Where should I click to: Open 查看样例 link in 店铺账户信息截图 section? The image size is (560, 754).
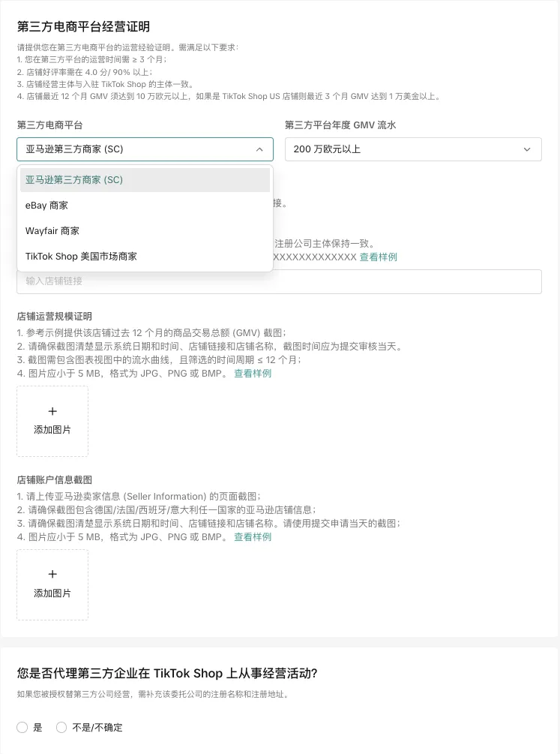pyautogui.click(x=253, y=537)
